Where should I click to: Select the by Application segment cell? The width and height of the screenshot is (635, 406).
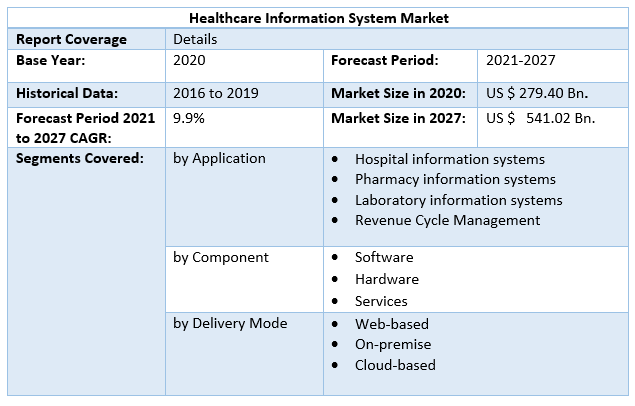coord(219,158)
